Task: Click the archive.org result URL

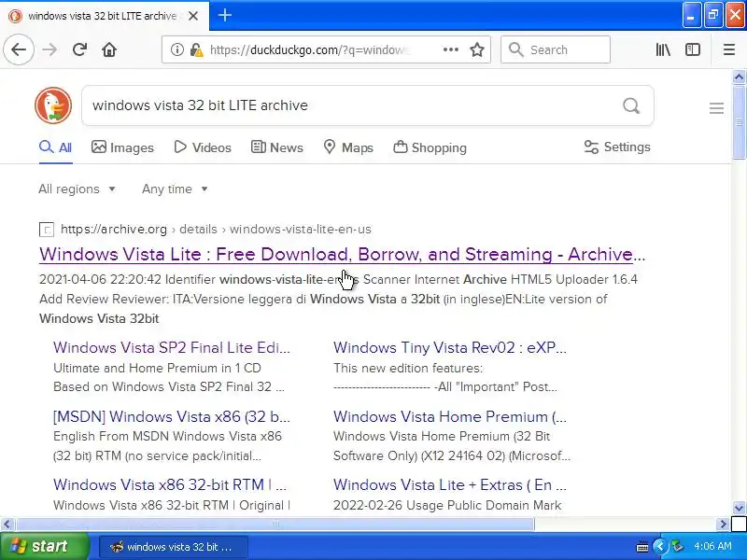Action: [x=216, y=229]
